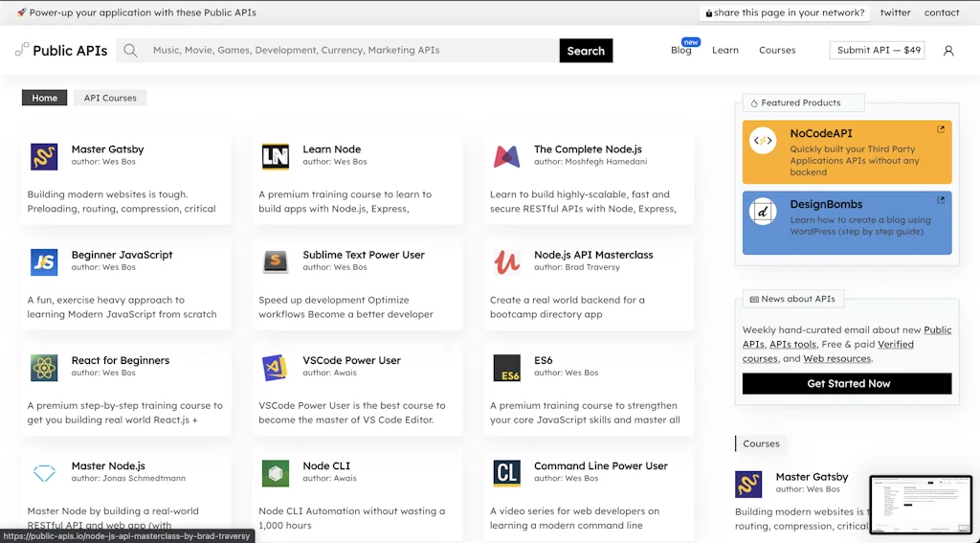This screenshot has width=980, height=543.
Task: Click the Node.js API Masterclass Udemy logo
Action: pyautogui.click(x=507, y=262)
